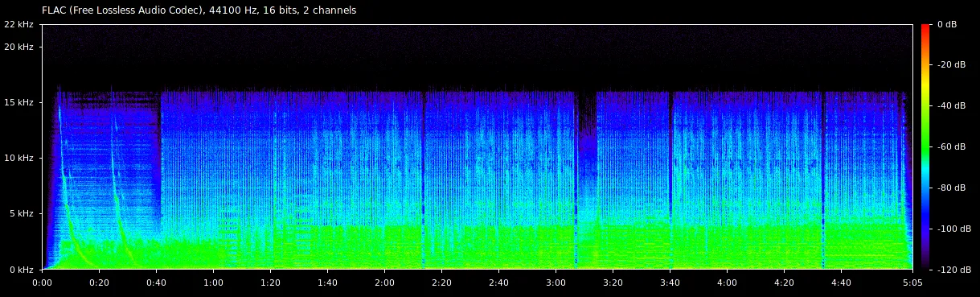Click the 2:00 time axis label
Viewport: 980px width, 297px height.
(x=384, y=283)
